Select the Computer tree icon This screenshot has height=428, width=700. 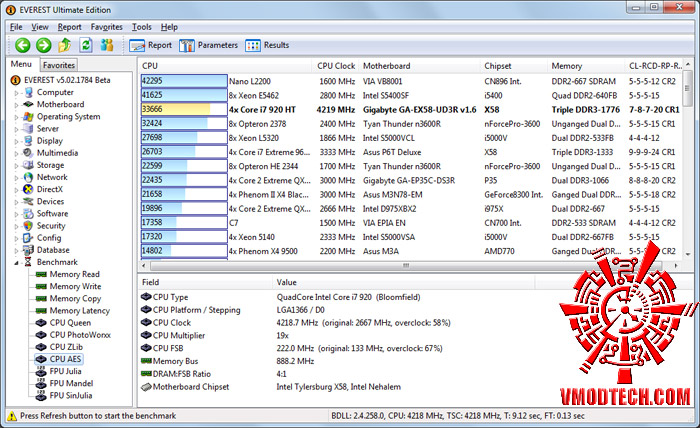pos(29,92)
